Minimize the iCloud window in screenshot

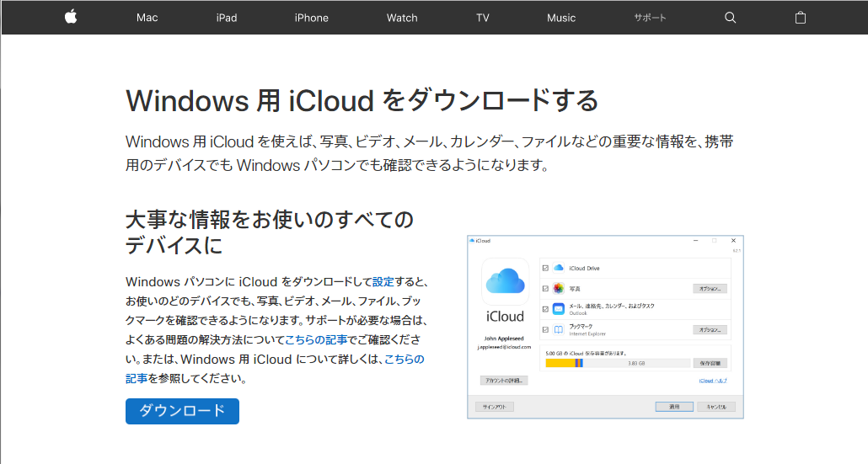click(x=696, y=241)
